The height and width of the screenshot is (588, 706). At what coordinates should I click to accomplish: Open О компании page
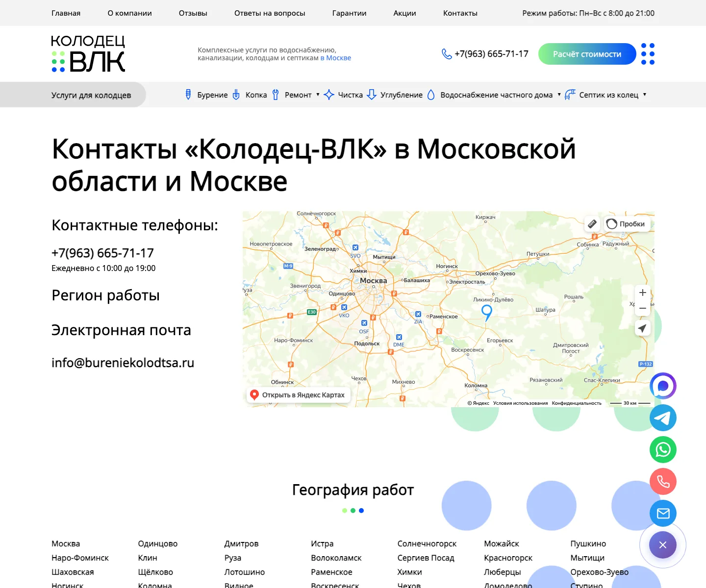tap(129, 13)
